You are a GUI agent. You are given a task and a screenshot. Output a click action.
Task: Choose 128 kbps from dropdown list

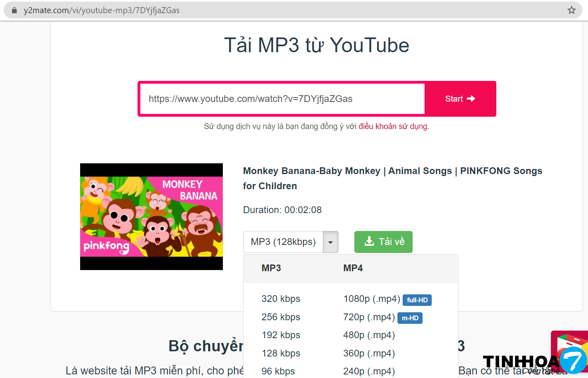[x=281, y=353]
